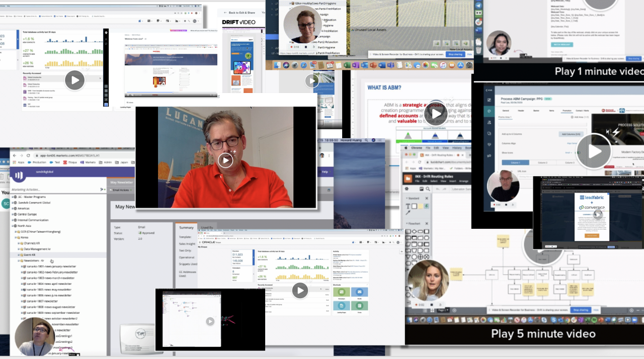Play the leadfabric conversica video
Screen dimensions: 644x359
tap(598, 214)
